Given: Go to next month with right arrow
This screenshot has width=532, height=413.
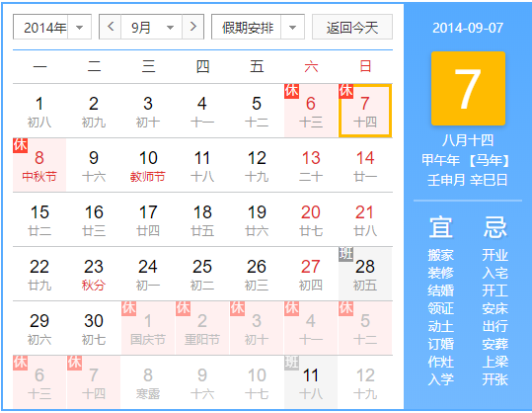Looking at the screenshot, I should [193, 27].
